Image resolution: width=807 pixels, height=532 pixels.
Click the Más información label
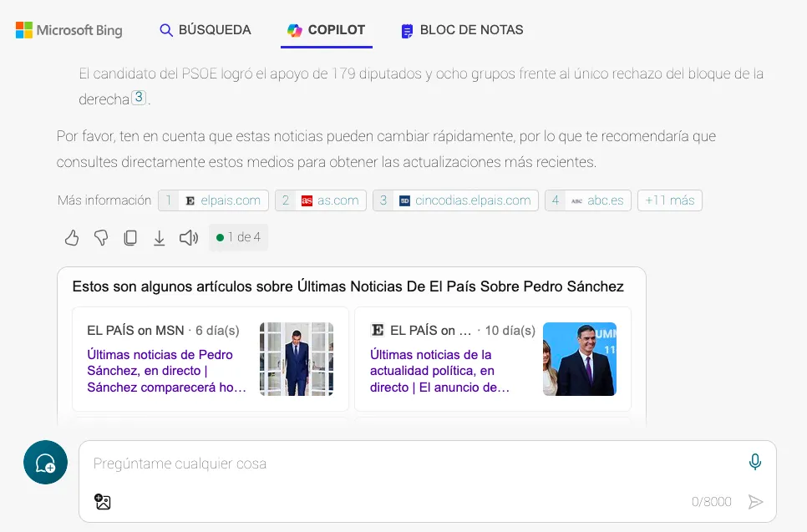(104, 200)
